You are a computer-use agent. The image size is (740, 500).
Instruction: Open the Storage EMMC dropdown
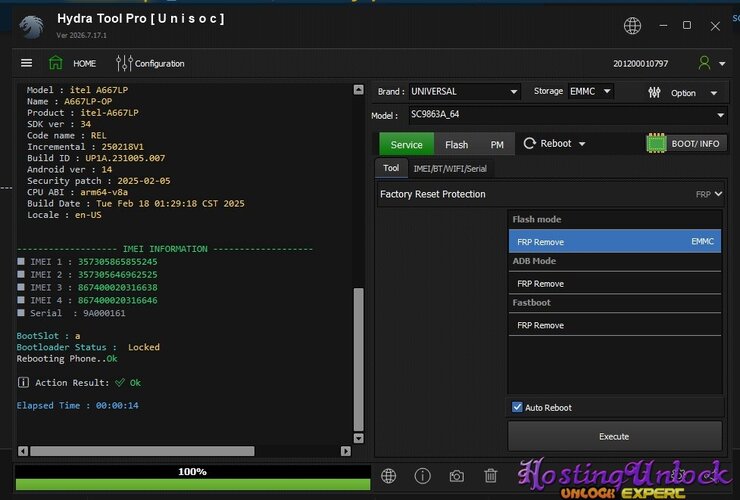pyautogui.click(x=590, y=91)
